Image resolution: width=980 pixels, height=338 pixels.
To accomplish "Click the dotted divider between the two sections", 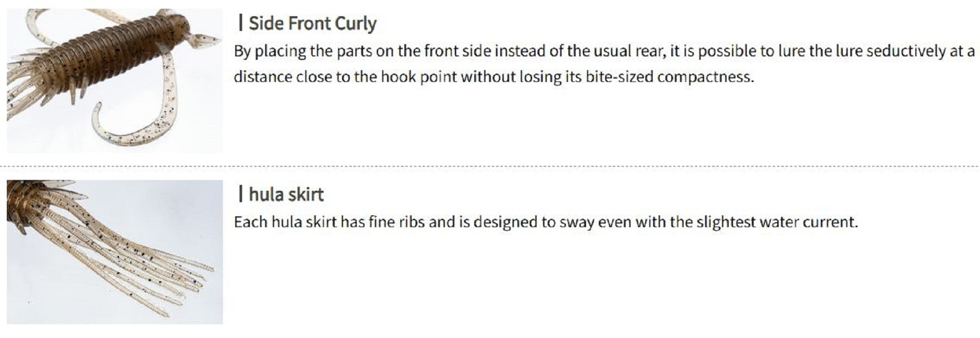I will tap(490, 166).
